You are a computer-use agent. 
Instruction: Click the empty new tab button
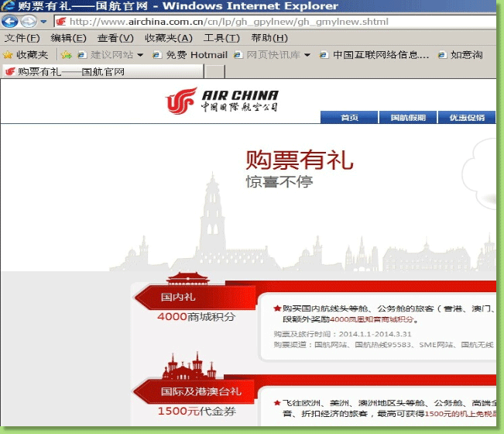[214, 71]
